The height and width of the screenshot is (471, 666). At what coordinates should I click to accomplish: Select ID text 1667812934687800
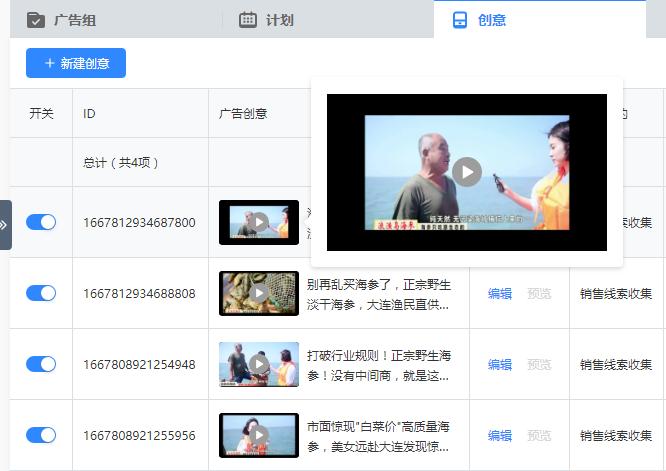[139, 223]
